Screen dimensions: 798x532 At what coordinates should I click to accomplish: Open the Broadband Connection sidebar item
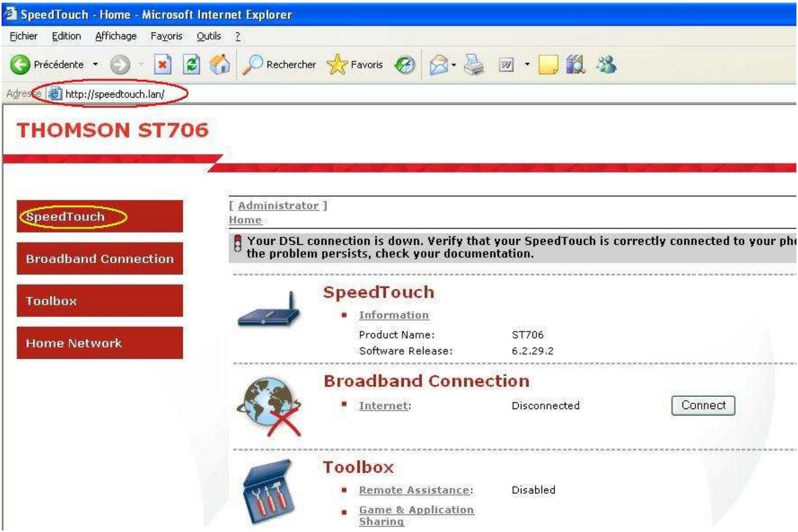pos(100,259)
